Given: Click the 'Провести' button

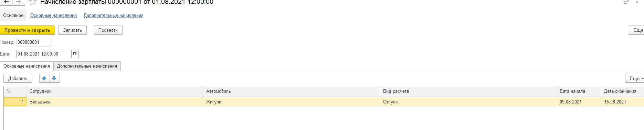Looking at the screenshot, I should [x=108, y=30].
